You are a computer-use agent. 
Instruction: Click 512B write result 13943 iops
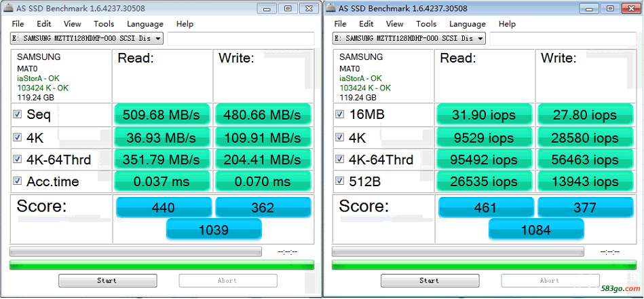coord(585,181)
